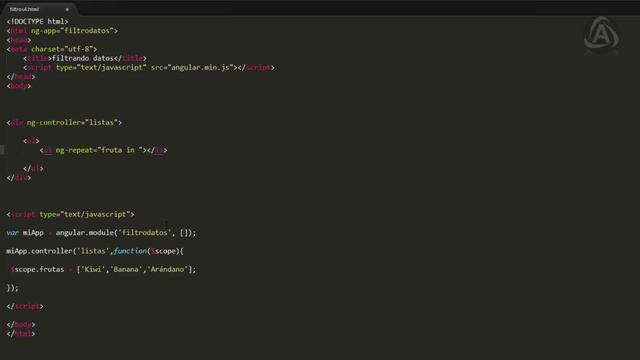Image resolution: width=640 pixels, height=360 pixels.
Task: Click the closing '});' line
Action: click(x=12, y=288)
